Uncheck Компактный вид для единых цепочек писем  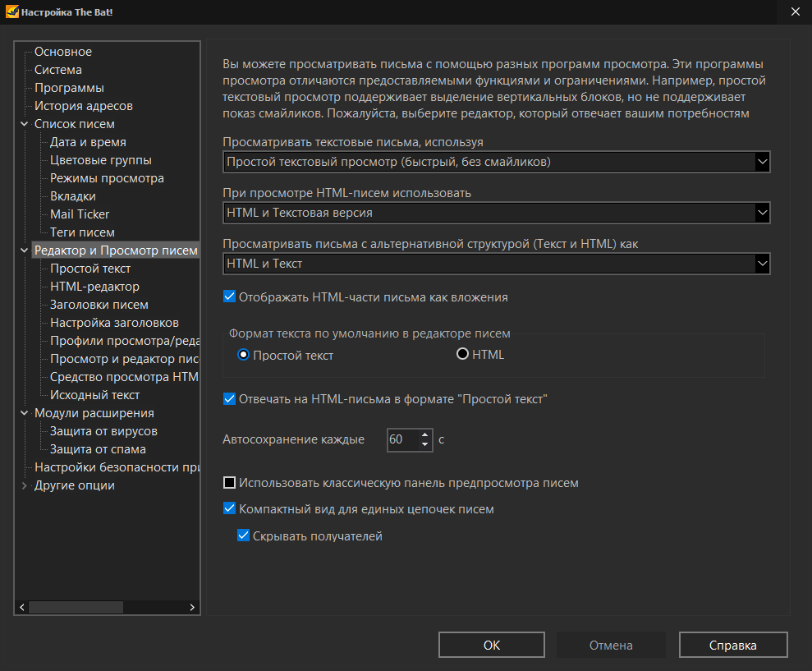click(230, 509)
